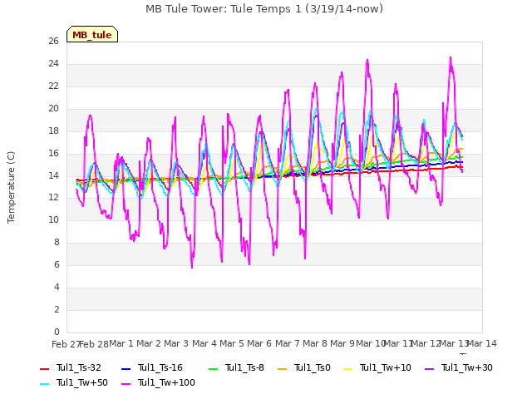Select the Tul1_Ts0 legend label

point(313,367)
